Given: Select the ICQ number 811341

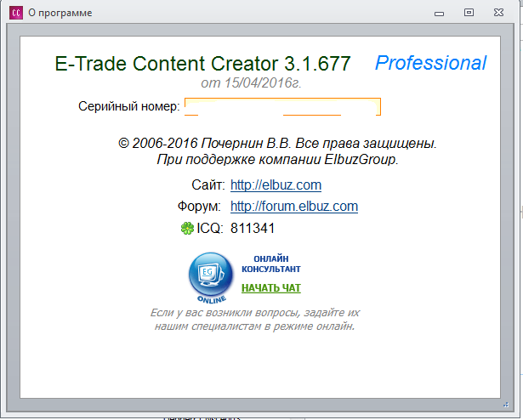Looking at the screenshot, I should [x=253, y=229].
